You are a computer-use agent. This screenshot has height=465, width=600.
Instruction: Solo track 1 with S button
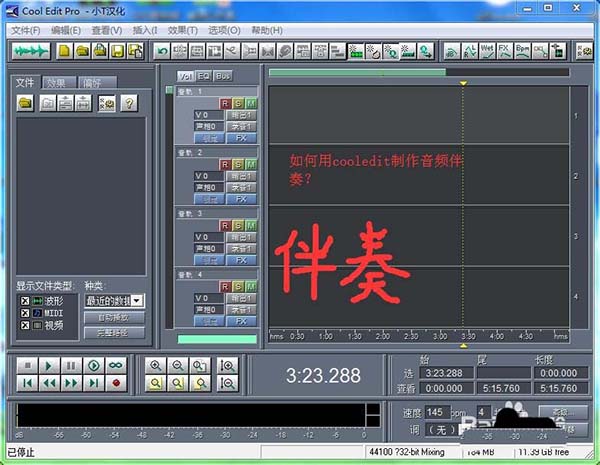coord(238,103)
